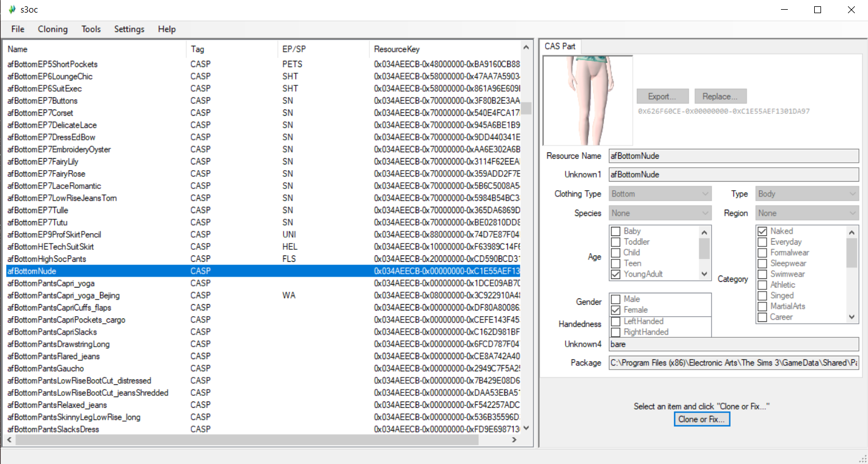Click the horizontal scroll right arrow
The image size is (868, 464).
coord(514,440)
